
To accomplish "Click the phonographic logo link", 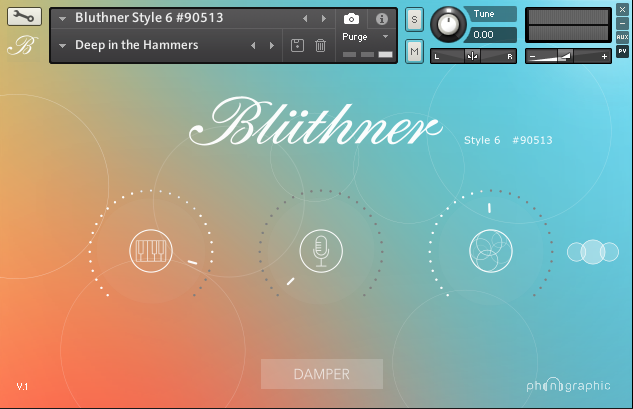I will pyautogui.click(x=568, y=386).
